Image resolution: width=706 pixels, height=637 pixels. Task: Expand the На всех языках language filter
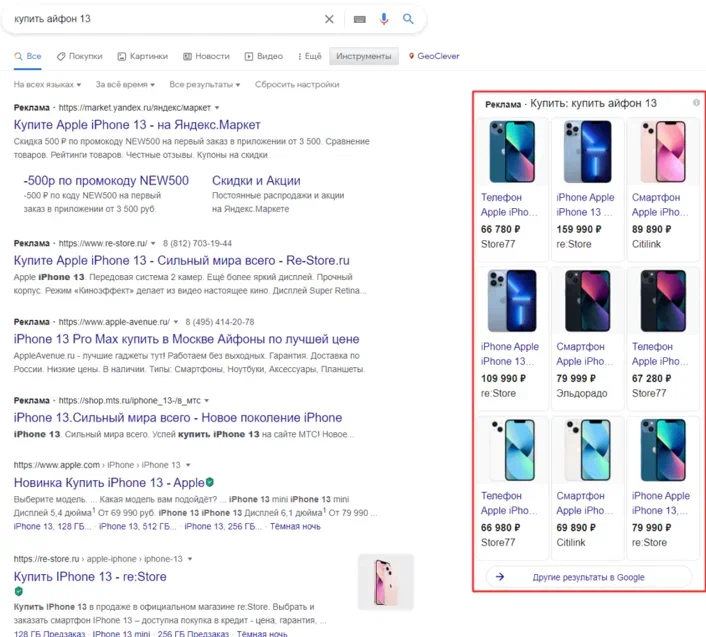point(48,85)
